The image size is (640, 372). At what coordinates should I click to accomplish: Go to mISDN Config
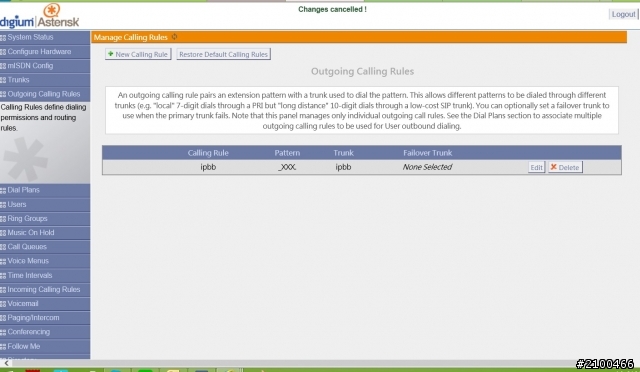pos(45,66)
